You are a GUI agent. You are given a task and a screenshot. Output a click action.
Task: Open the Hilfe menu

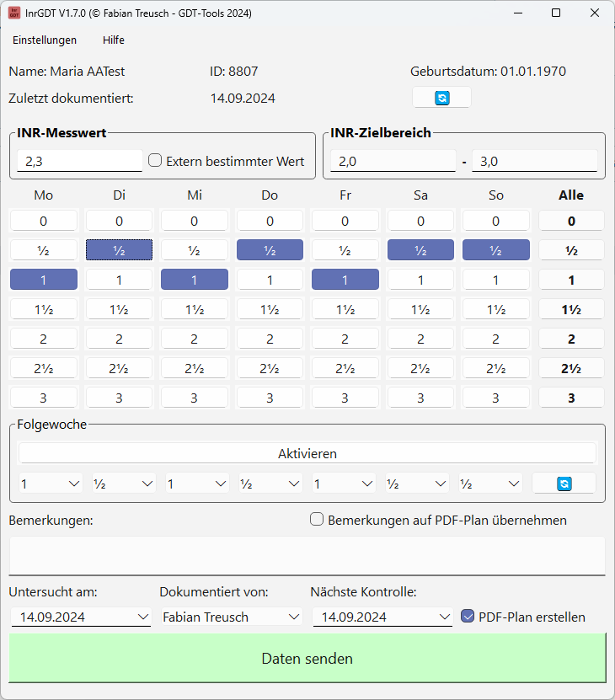[x=114, y=40]
